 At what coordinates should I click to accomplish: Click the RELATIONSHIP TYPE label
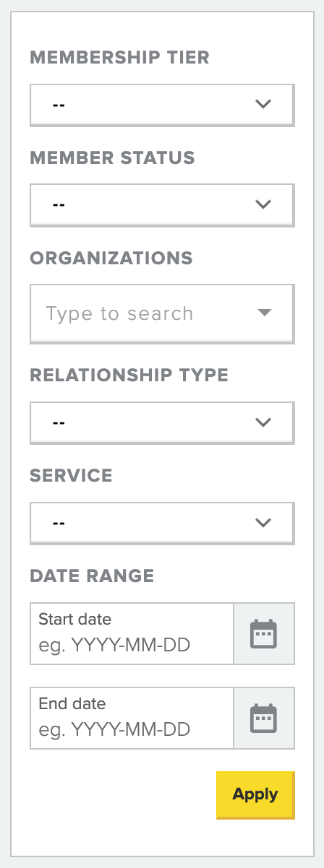point(129,375)
